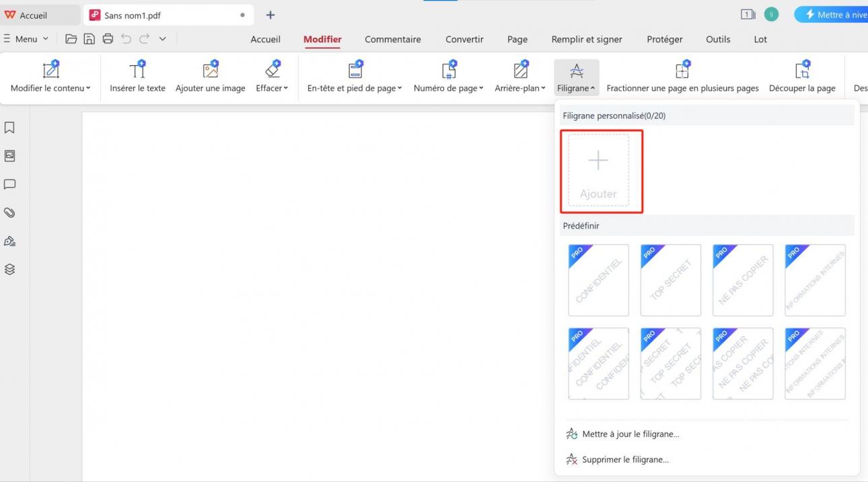
Task: Choose tiled INFORMATIONS INTERNES watermark preset
Action: click(815, 364)
